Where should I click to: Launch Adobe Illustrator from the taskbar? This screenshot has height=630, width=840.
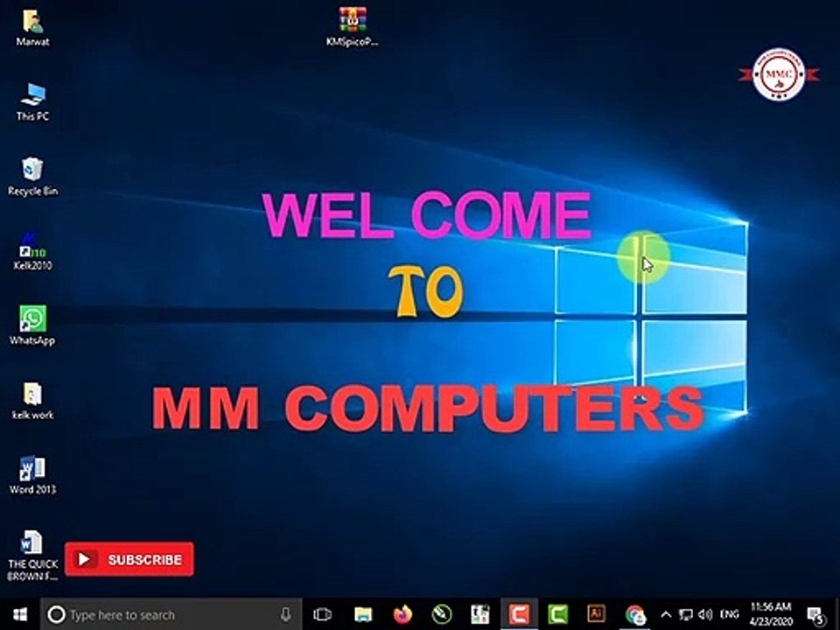click(596, 613)
